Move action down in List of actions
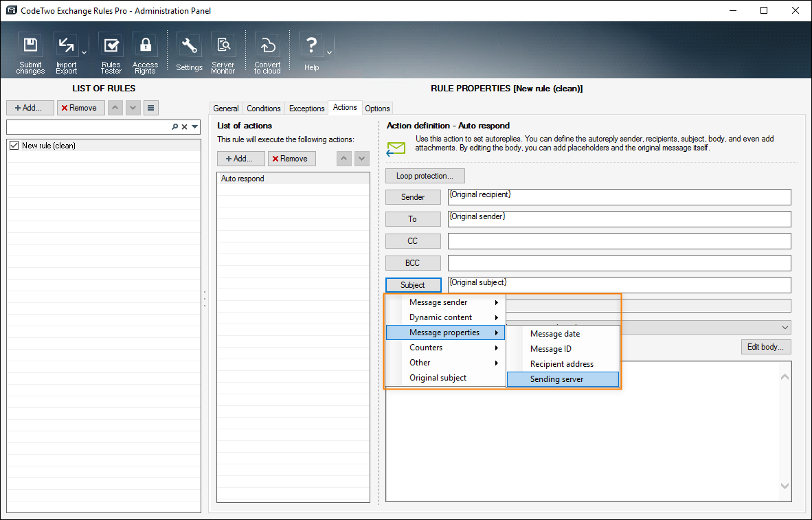This screenshot has height=520, width=812. click(361, 159)
